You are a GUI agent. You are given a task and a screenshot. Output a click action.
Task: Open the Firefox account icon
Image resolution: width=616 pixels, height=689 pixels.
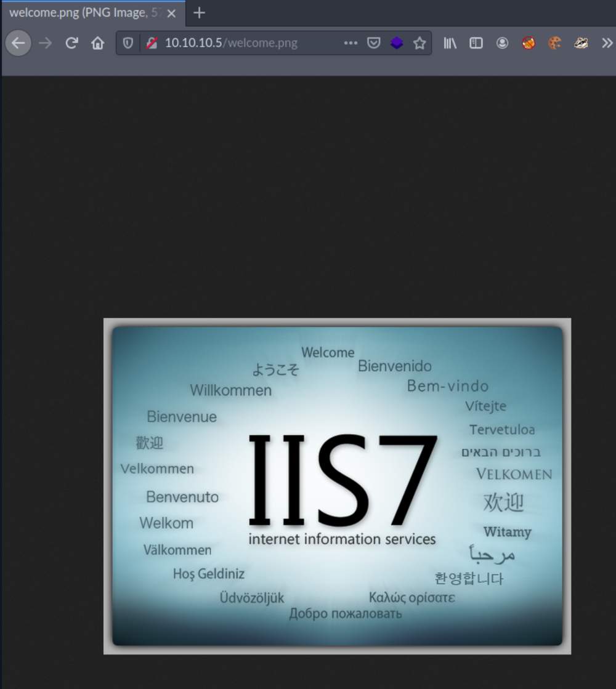coord(502,43)
